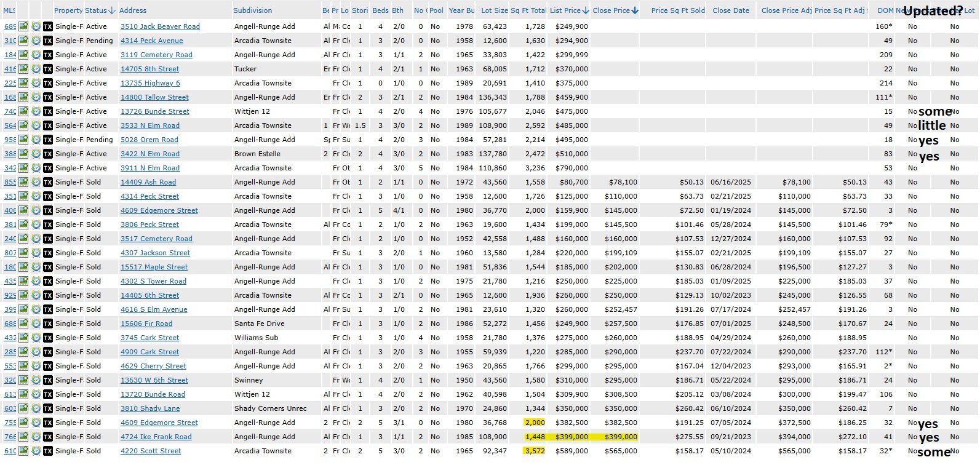Image resolution: width=980 pixels, height=465 pixels.
Task: Sort by the DOM column header
Action: point(885,10)
